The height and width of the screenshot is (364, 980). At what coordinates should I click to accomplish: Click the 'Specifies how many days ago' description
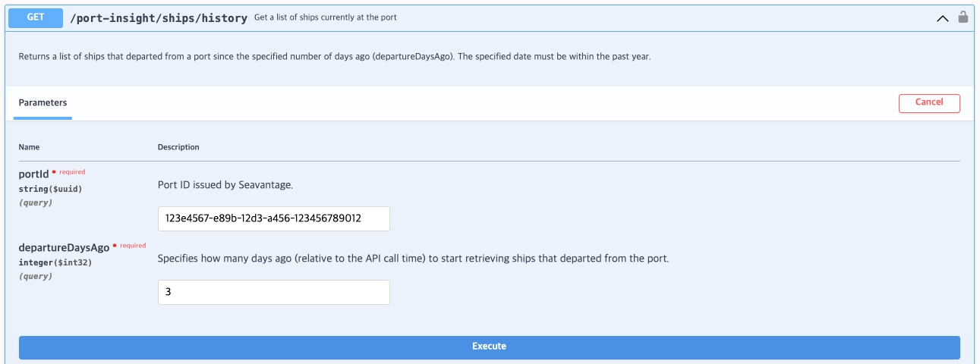pyautogui.click(x=413, y=259)
